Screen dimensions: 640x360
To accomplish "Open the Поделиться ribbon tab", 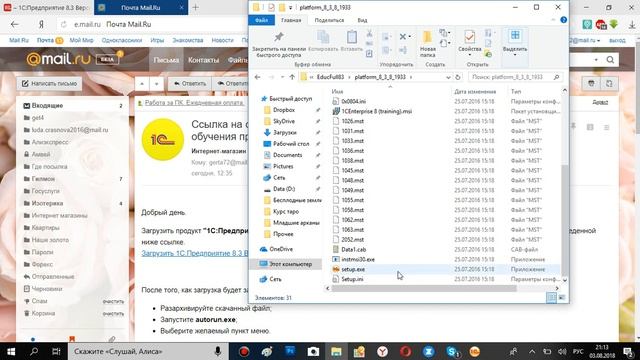I will coord(329,20).
